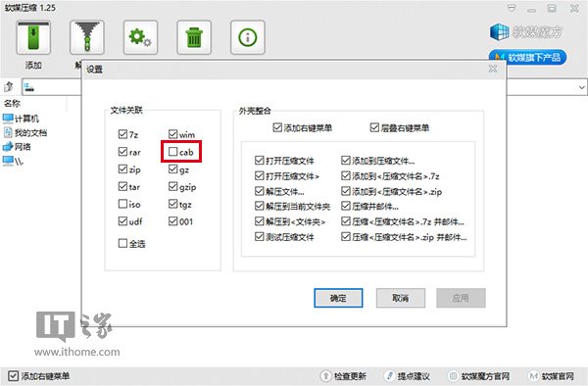Click the 取消 cancel button
Viewport: 588px width, 386px height.
tap(401, 298)
